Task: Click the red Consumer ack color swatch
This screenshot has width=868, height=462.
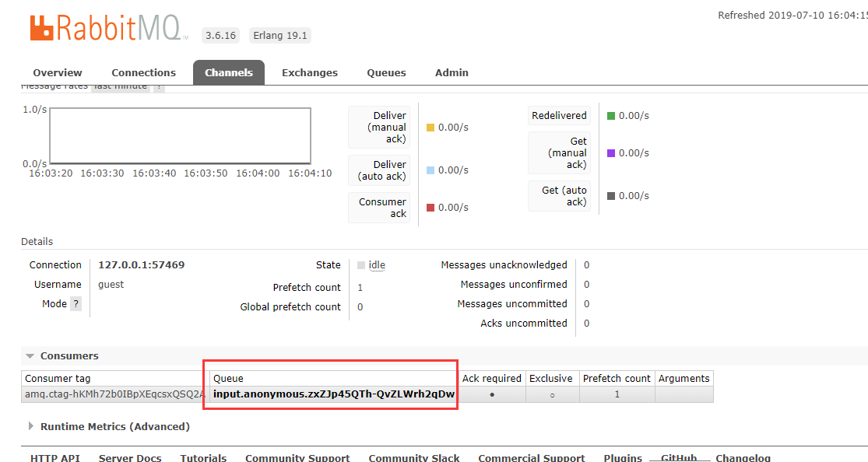Action: coord(430,208)
